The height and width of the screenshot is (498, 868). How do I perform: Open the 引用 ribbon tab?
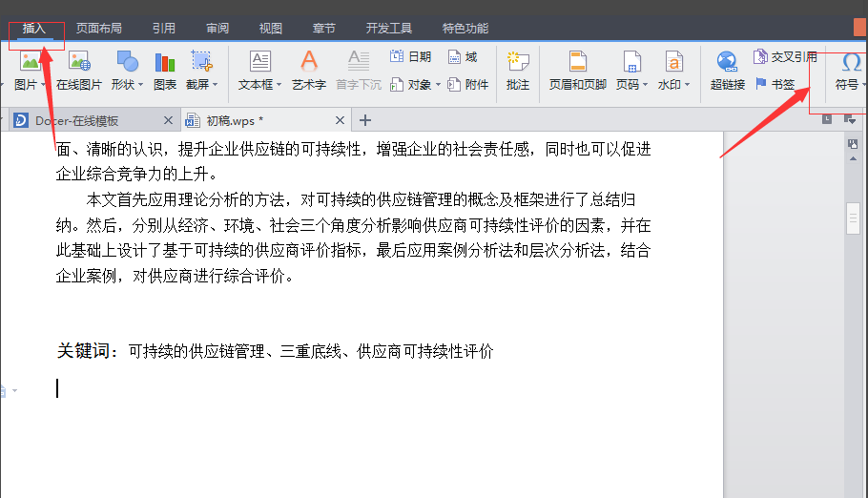click(164, 29)
